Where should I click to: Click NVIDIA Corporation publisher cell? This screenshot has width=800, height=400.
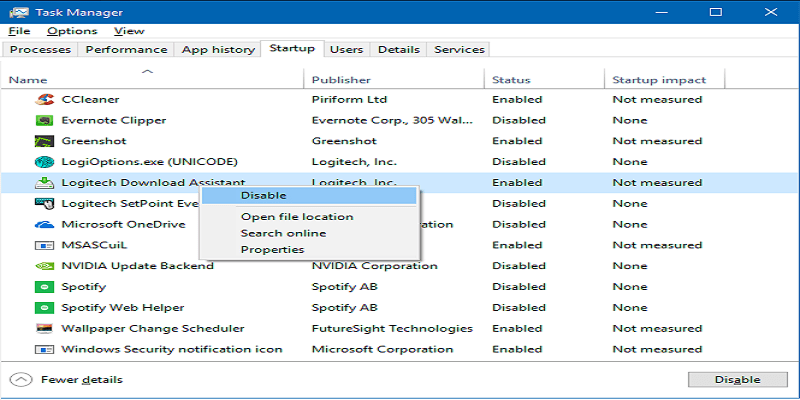tap(374, 266)
